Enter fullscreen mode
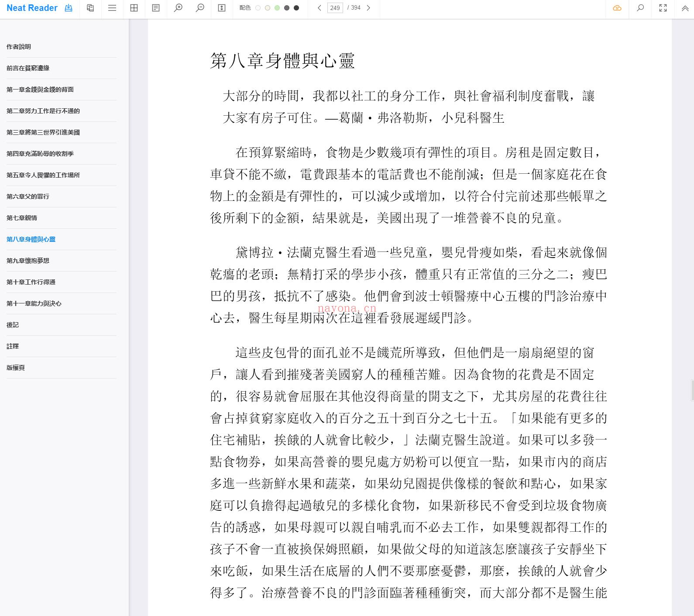694x616 pixels. point(663,8)
